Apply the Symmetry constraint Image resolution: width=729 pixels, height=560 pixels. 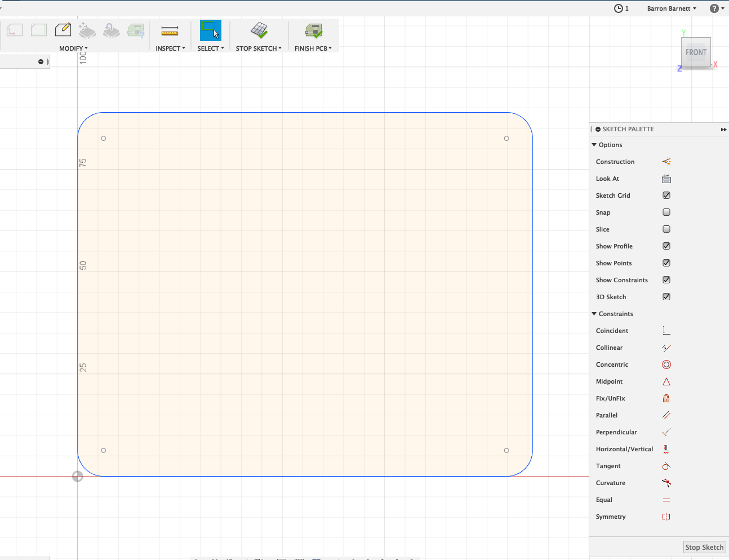[x=666, y=517]
